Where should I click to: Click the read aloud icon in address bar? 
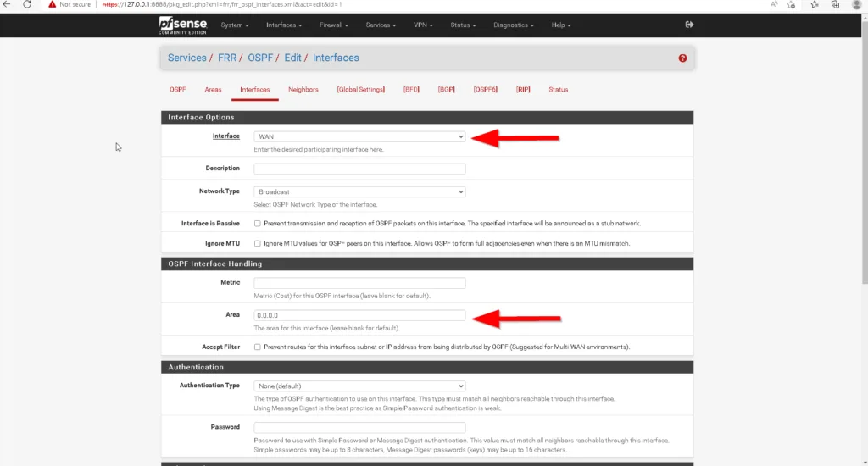(x=774, y=4)
